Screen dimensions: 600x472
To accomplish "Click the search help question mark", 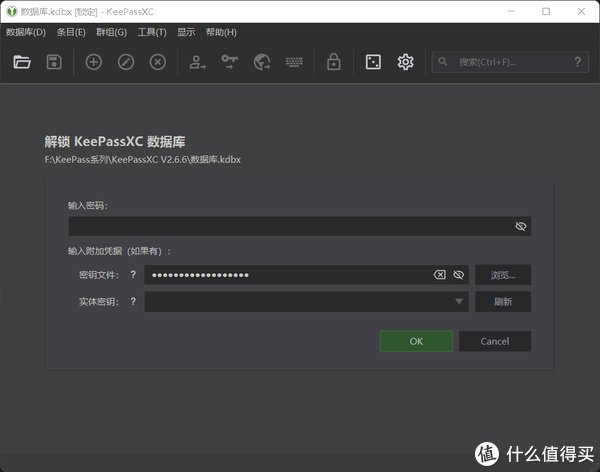I will (x=578, y=62).
